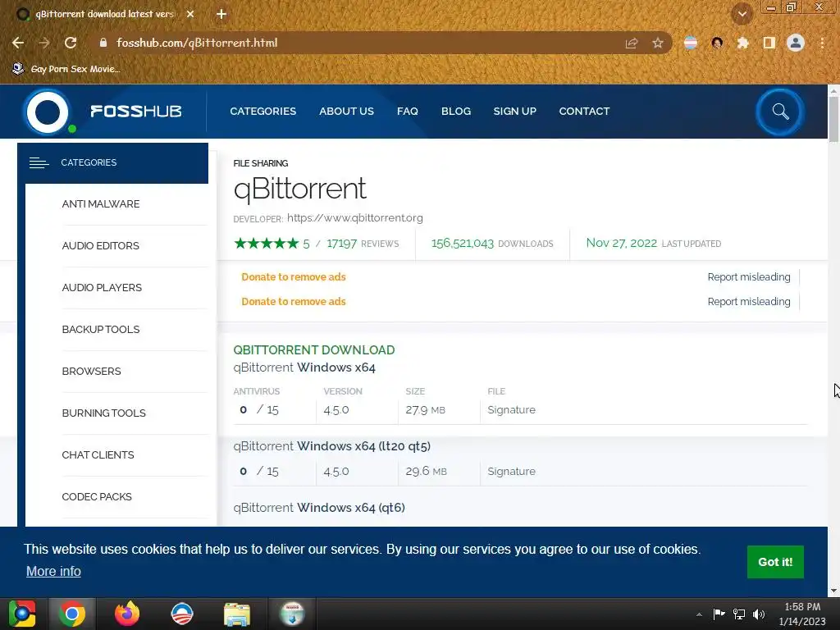Open the volume control in system tray

(x=759, y=614)
